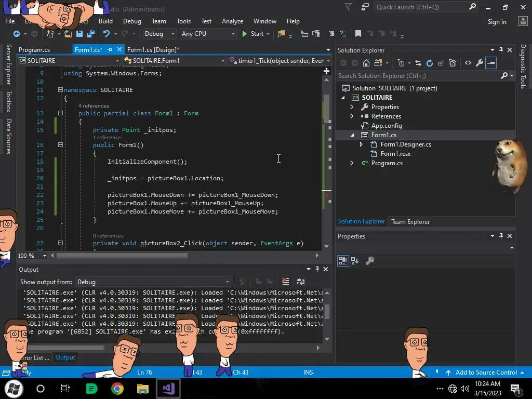Expand the Properties node in Solution Explorer
Screen dimensions: 532x399
[352, 107]
